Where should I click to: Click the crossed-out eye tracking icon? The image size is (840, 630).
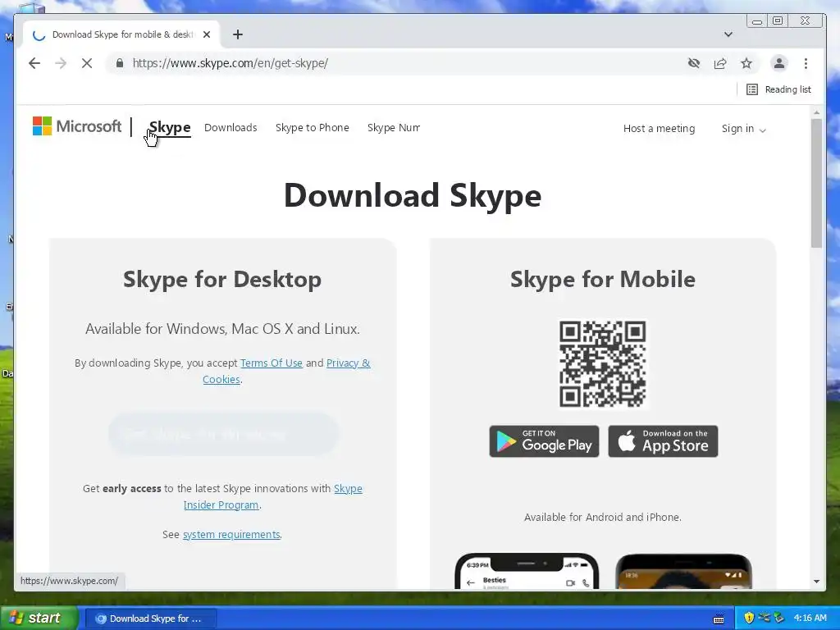694,63
